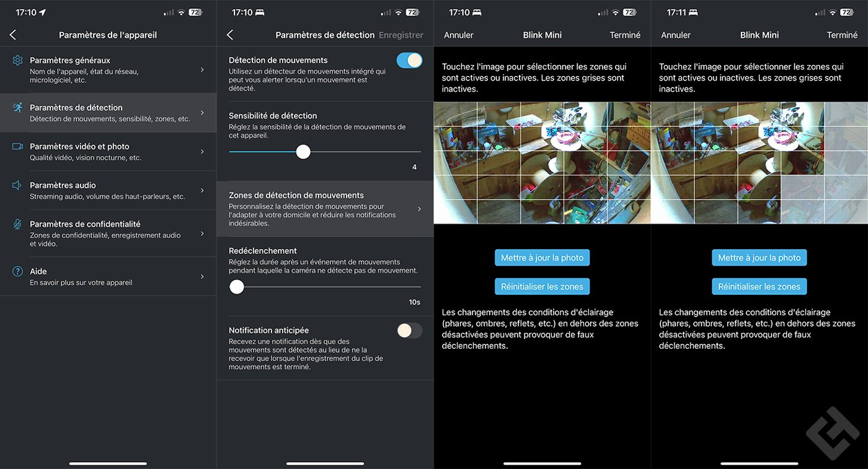
Task: Tap signal bars on 17:11 screen
Action: tap(820, 12)
